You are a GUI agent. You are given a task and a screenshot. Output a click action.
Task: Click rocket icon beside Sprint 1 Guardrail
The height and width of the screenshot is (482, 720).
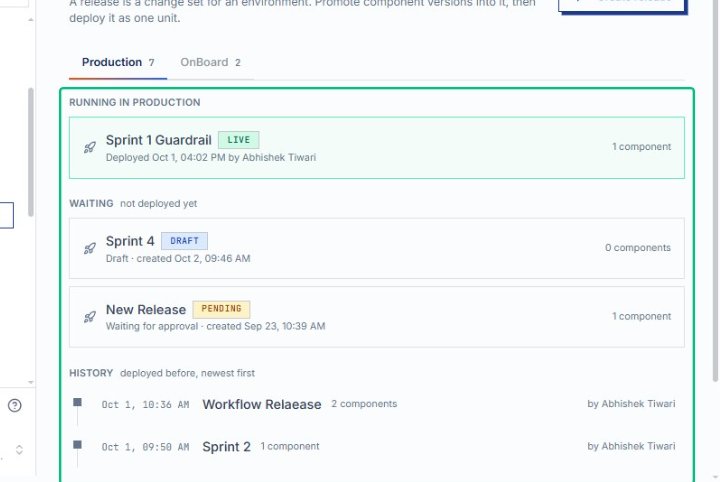point(90,147)
